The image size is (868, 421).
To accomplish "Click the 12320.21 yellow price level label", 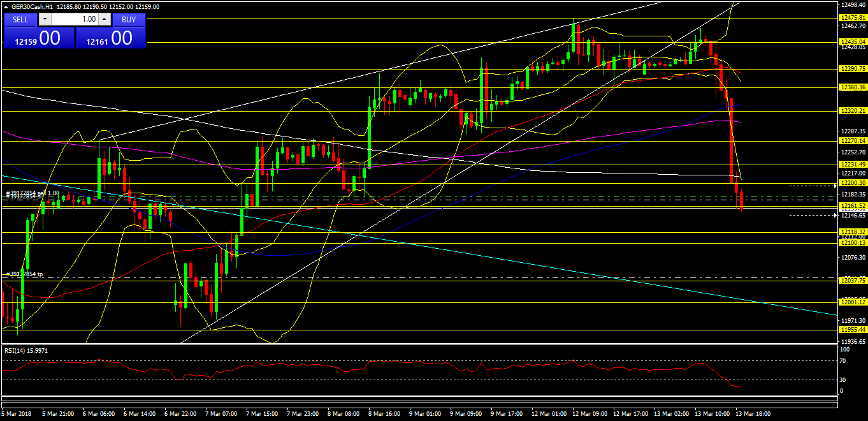I will tap(853, 111).
